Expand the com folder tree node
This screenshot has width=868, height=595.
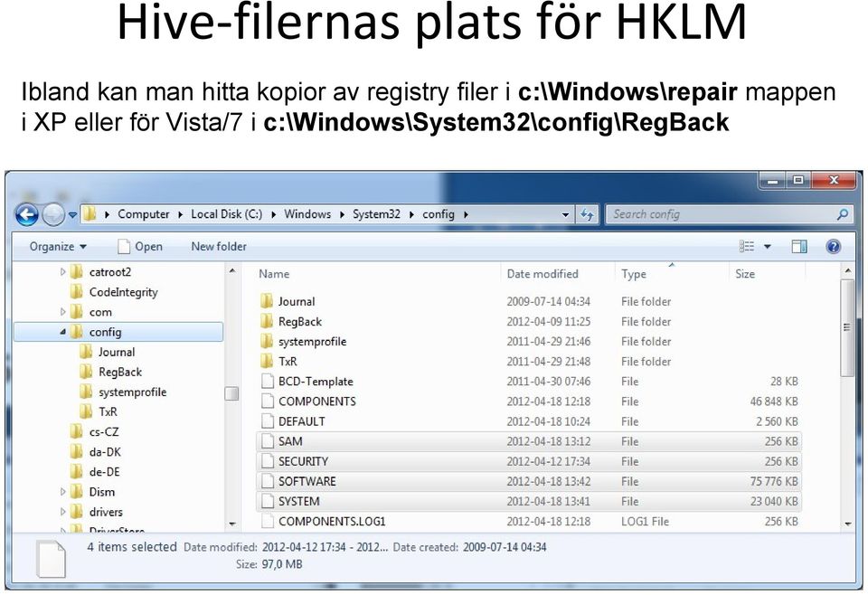(x=62, y=312)
